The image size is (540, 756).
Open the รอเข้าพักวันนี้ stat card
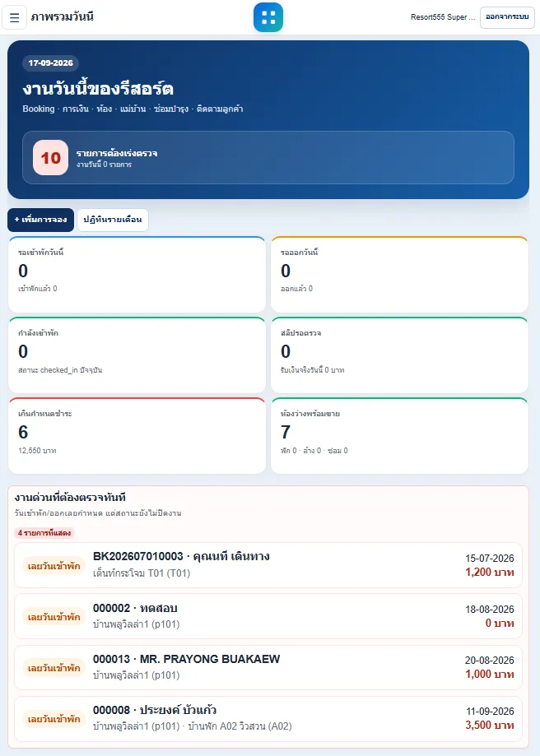click(137, 274)
